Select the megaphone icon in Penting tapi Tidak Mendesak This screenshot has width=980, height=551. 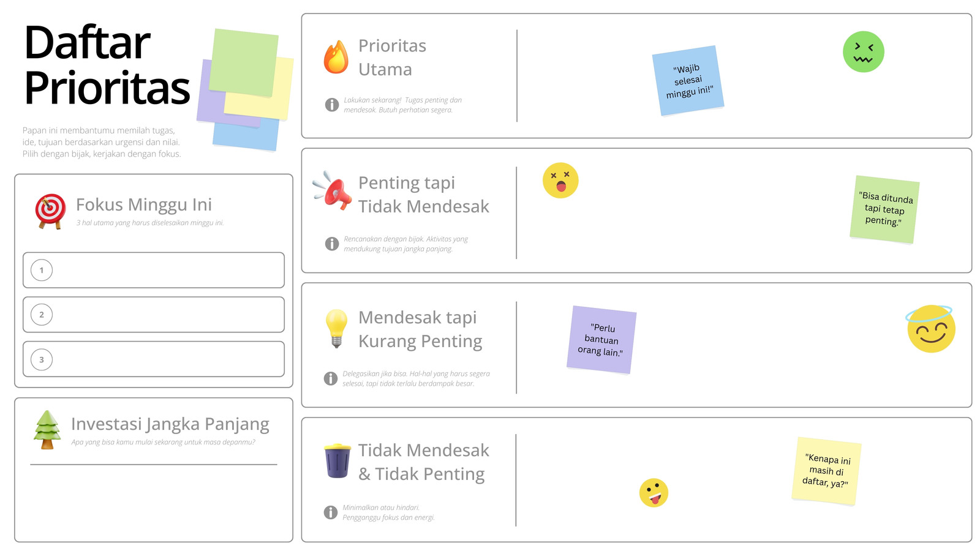click(x=332, y=190)
